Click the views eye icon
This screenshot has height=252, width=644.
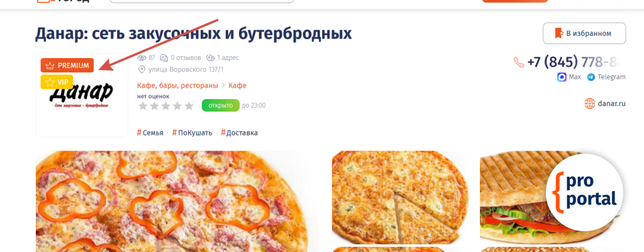point(142,58)
